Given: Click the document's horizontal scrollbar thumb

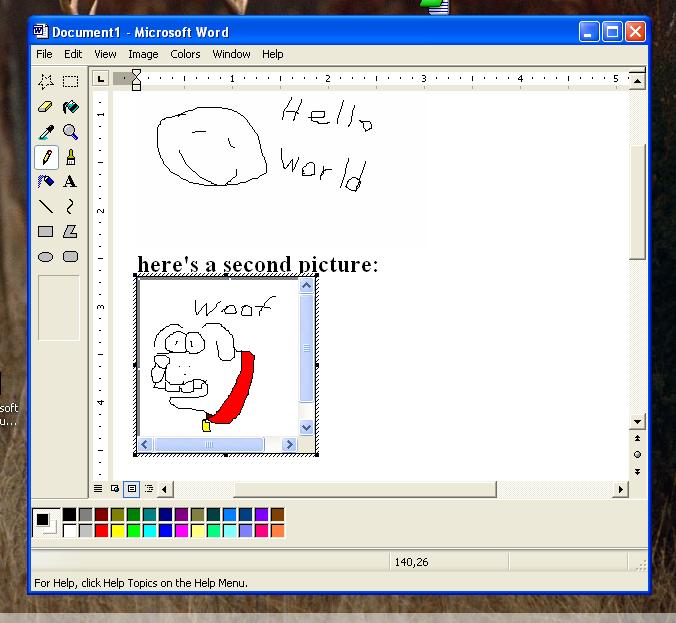Looking at the screenshot, I should 364,489.
